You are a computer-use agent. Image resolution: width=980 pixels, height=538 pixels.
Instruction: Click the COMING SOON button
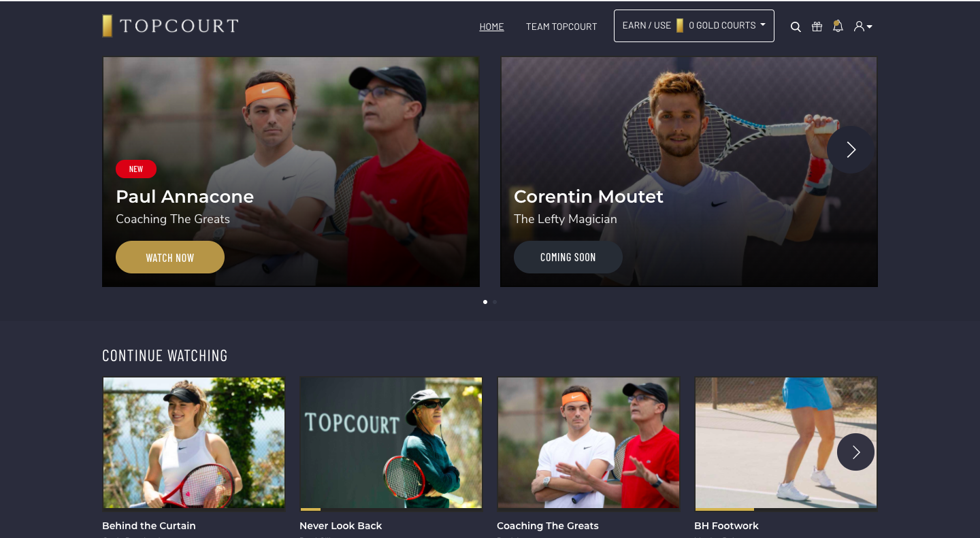568,257
